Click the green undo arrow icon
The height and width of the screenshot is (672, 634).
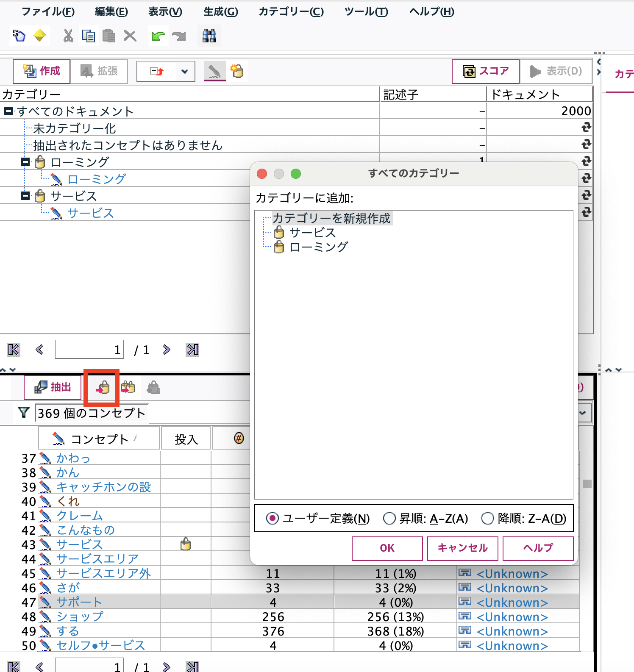coord(158,36)
